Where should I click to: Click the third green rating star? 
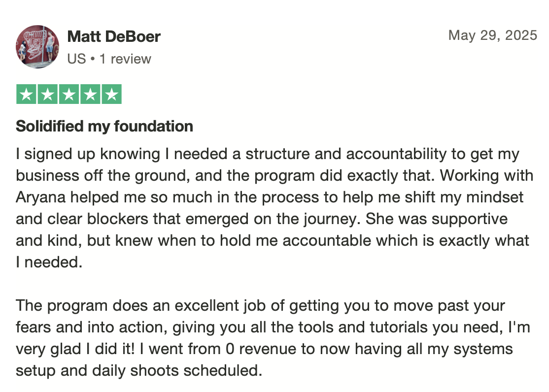[69, 94]
